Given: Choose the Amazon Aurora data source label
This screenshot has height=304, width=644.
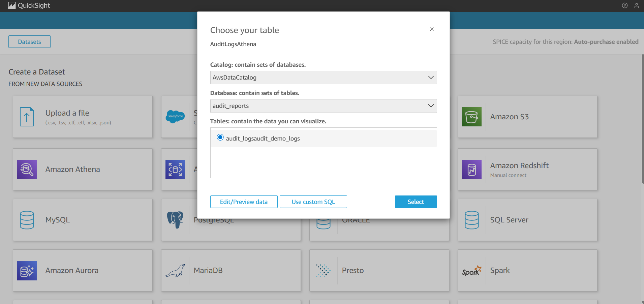Looking at the screenshot, I should (72, 270).
